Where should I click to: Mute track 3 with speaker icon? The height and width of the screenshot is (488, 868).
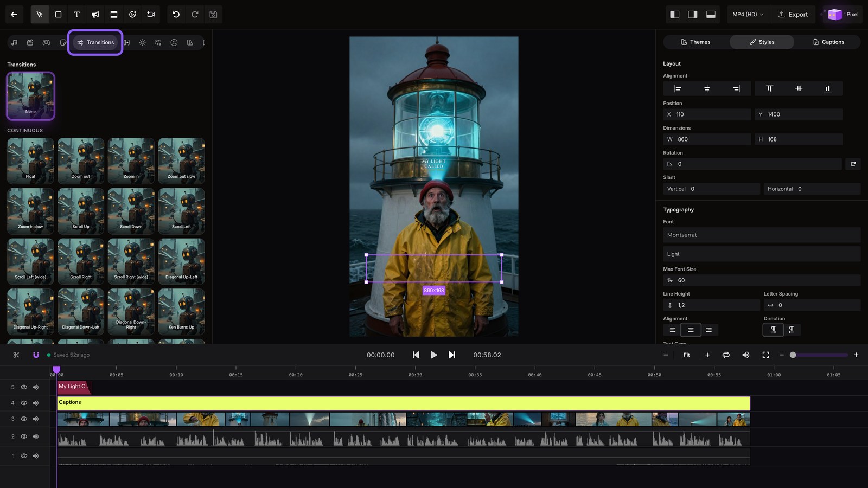coord(36,419)
